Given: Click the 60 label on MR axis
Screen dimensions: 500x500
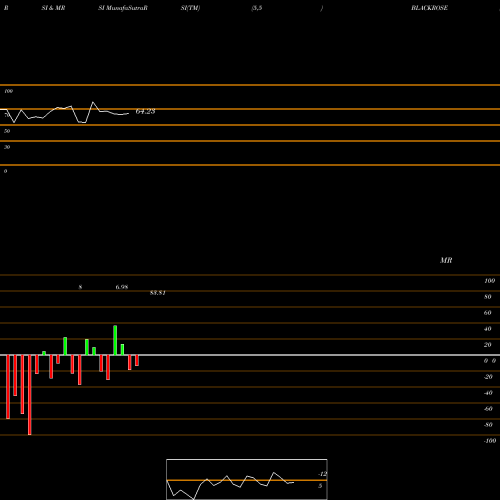Looking at the screenshot, I should [x=488, y=313].
